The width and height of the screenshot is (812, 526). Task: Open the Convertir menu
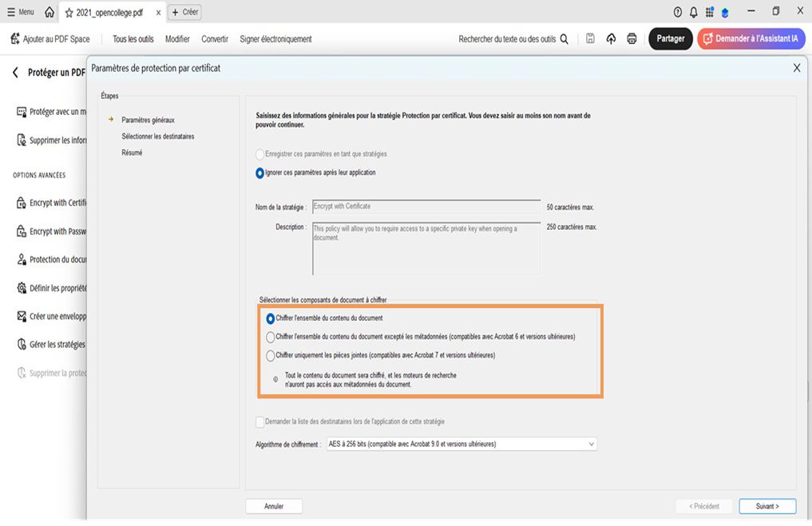tap(215, 39)
